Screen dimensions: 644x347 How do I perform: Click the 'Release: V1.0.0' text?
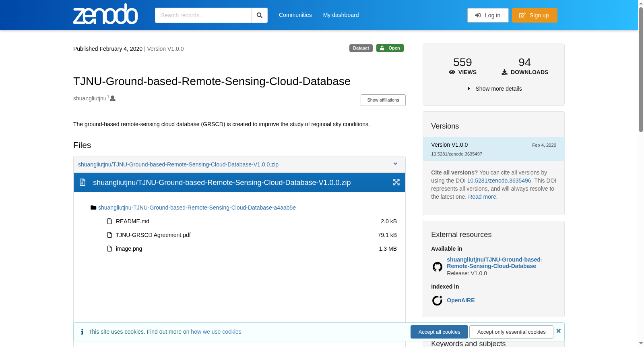click(x=467, y=273)
